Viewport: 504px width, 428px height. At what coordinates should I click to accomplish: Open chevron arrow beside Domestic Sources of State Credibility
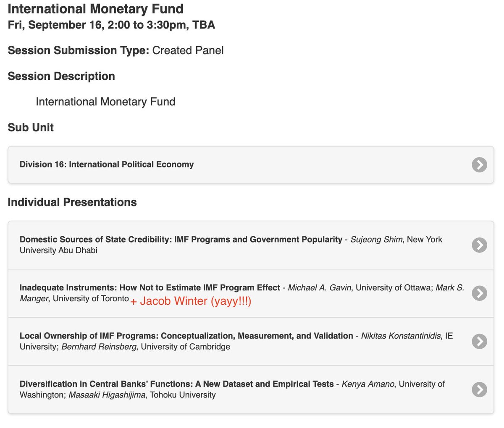(x=479, y=245)
